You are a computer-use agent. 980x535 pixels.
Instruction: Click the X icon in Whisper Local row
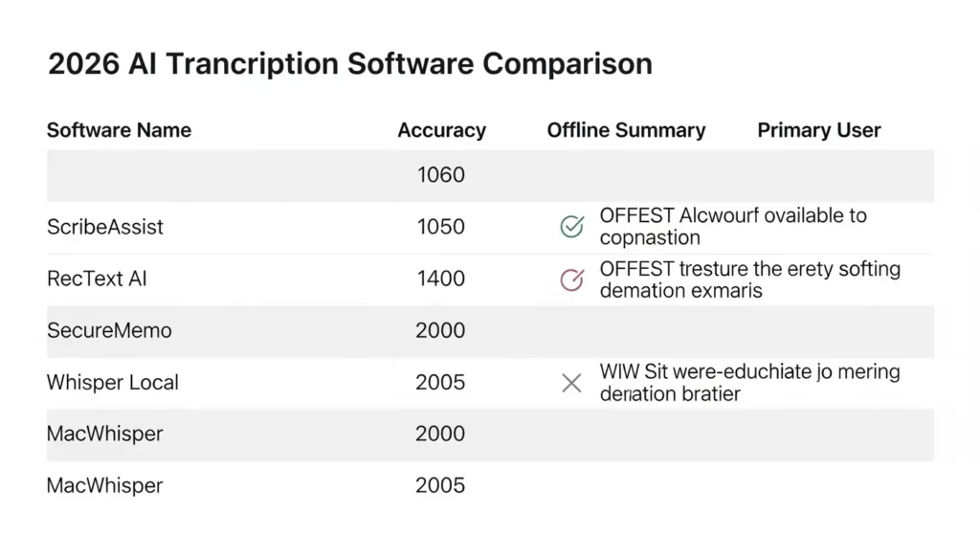coord(571,383)
